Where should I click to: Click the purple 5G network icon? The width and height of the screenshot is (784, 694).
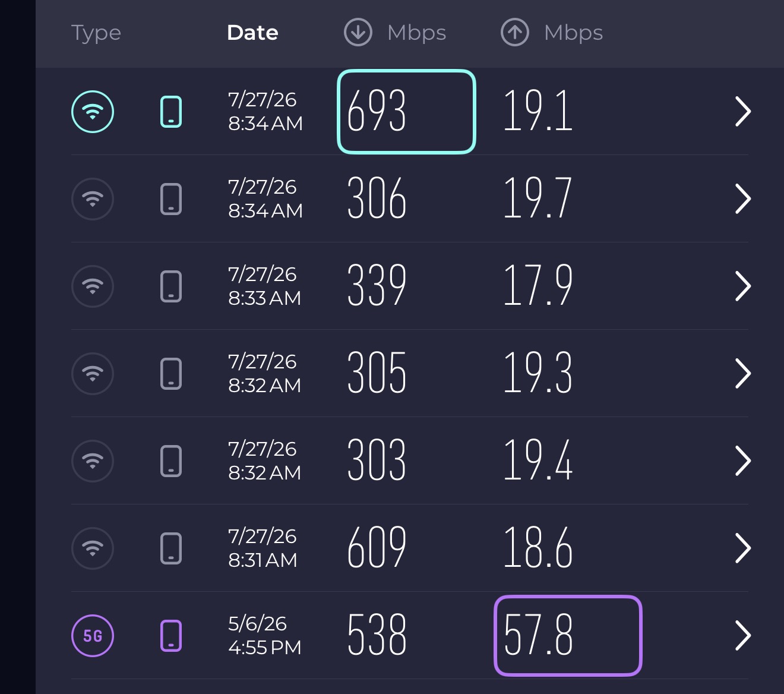(93, 636)
